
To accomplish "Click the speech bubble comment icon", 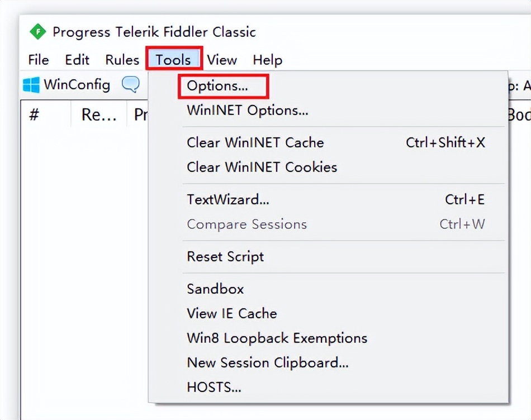I will (130, 85).
